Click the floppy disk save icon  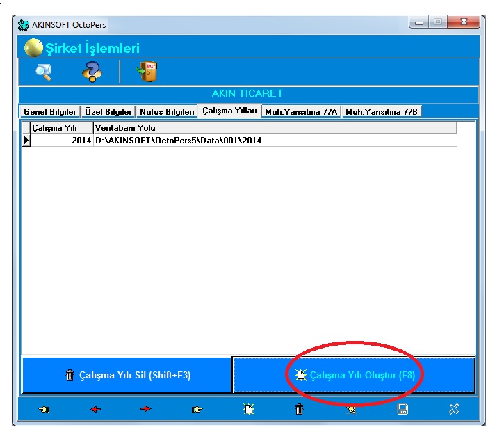[x=403, y=410]
